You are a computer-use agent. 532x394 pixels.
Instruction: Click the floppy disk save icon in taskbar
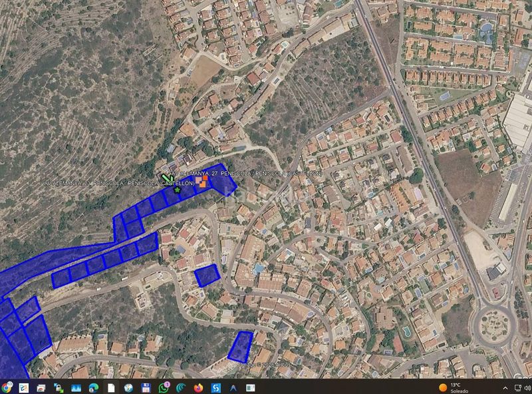(x=146, y=387)
